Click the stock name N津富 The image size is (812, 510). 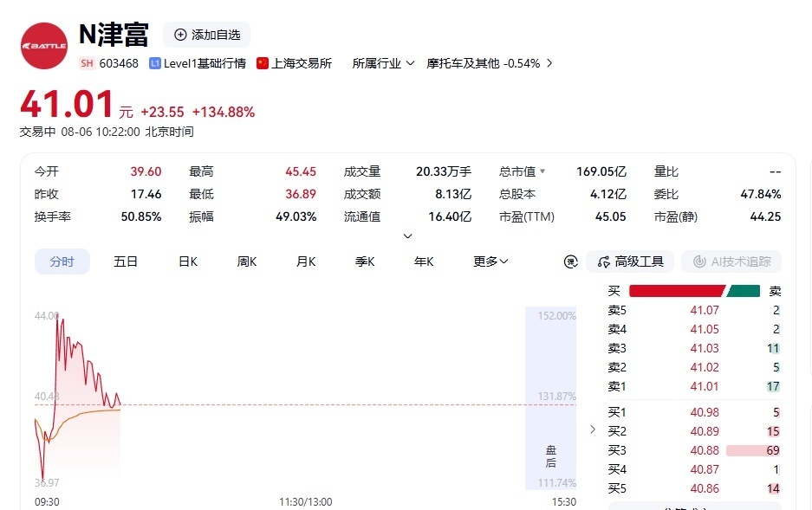[114, 35]
